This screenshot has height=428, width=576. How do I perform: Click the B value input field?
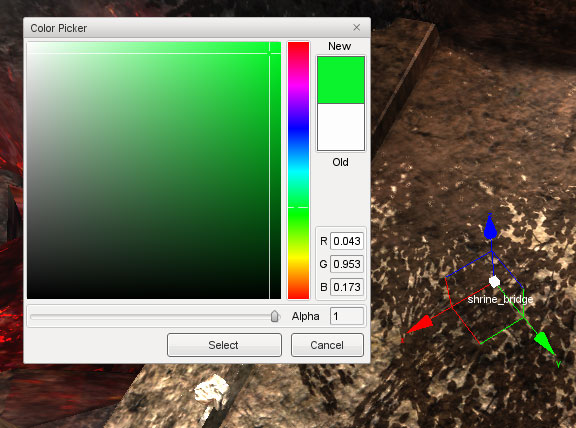(347, 287)
